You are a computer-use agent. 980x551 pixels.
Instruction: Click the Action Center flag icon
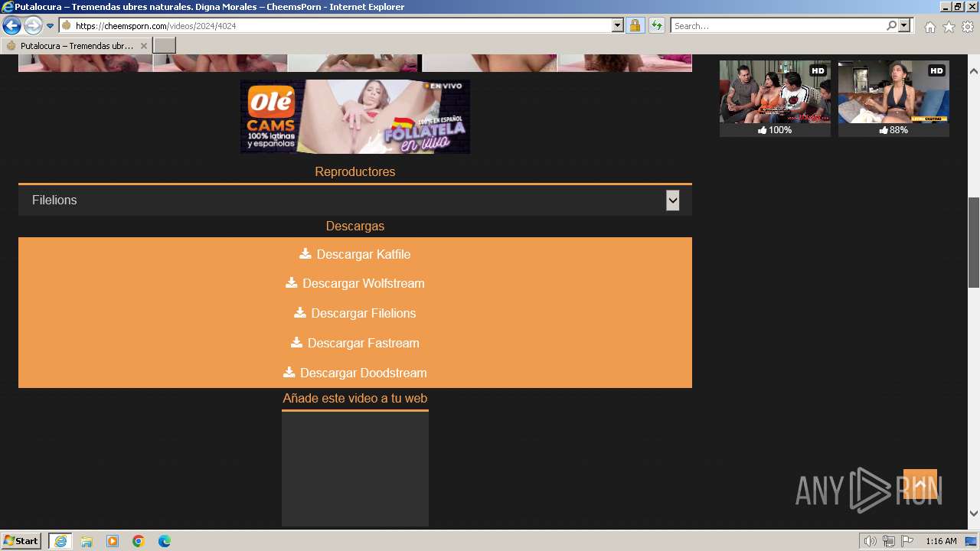(906, 541)
